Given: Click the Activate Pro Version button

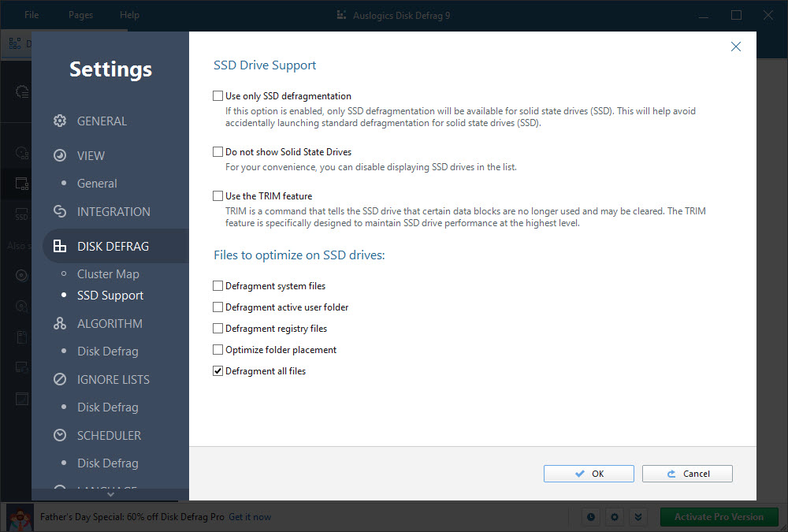Looking at the screenshot, I should coord(719,517).
